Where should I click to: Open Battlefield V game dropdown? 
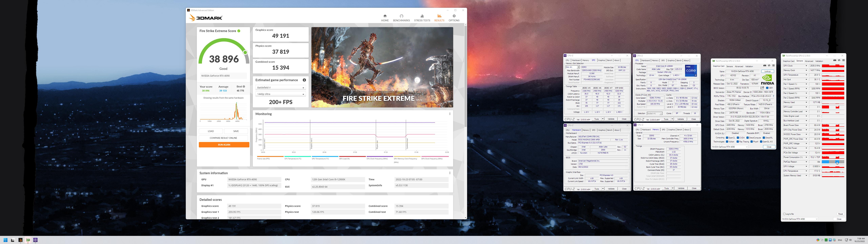tap(280, 88)
